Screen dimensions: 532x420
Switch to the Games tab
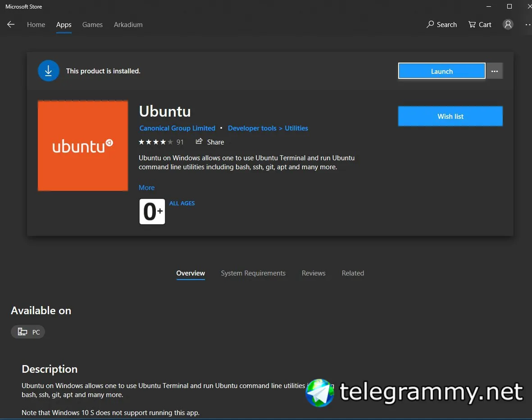coord(92,25)
